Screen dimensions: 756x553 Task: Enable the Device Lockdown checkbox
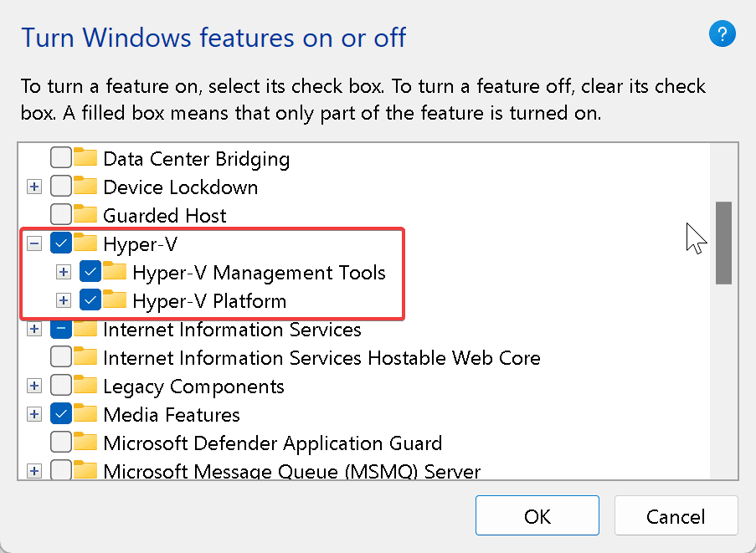click(61, 186)
